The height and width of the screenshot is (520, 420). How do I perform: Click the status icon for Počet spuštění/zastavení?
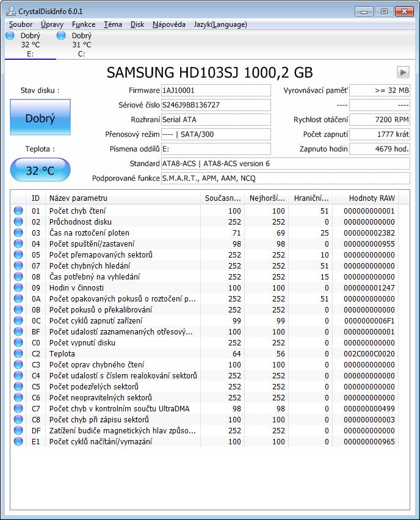click(18, 244)
